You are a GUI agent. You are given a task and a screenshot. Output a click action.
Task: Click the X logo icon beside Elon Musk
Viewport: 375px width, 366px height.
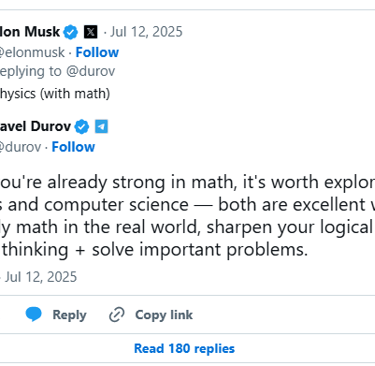(x=90, y=32)
